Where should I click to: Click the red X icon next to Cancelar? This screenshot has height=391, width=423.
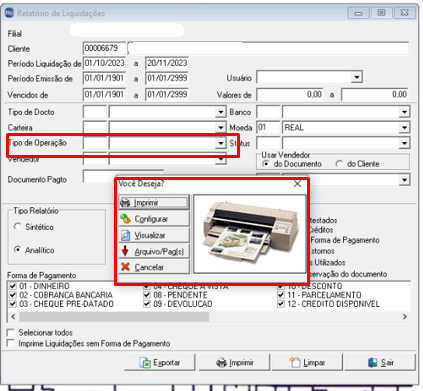[125, 267]
